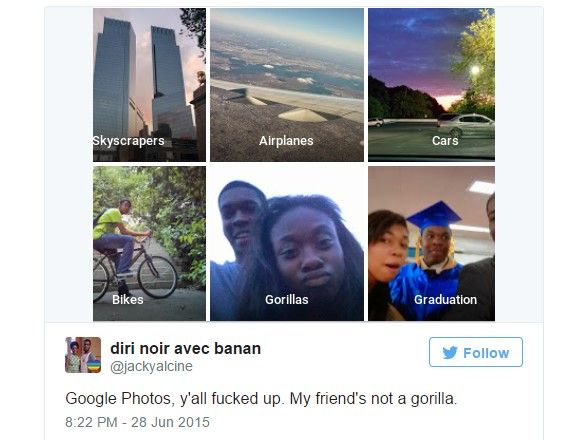
Task: Click the Cars label text
Action: [x=445, y=141]
